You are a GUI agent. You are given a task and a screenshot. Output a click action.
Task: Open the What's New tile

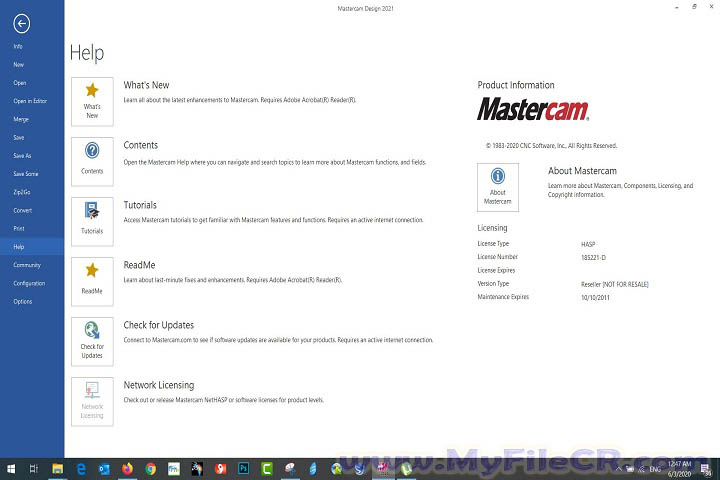pos(92,102)
